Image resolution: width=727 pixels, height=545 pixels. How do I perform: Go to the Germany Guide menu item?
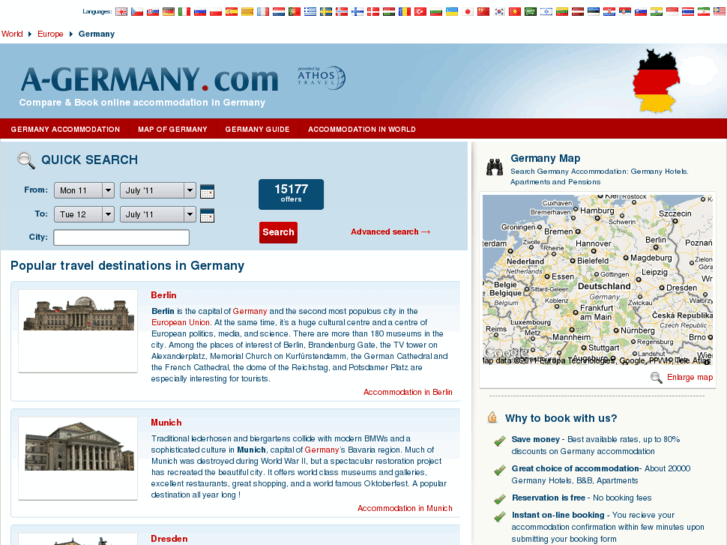(x=257, y=129)
